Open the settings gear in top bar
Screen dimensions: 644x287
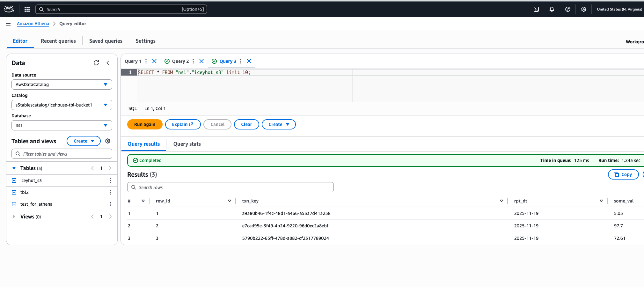[x=584, y=9]
